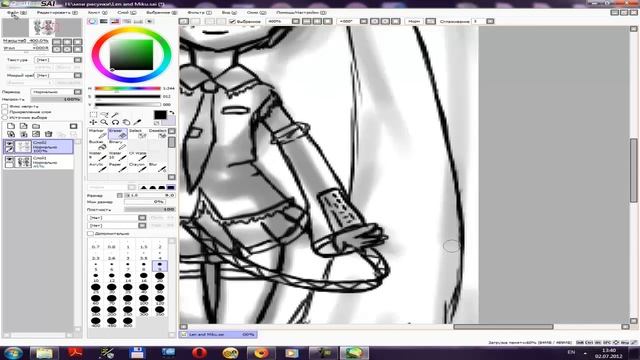Open the Filter menu
The width and height of the screenshot is (640, 360).
coord(199,13)
